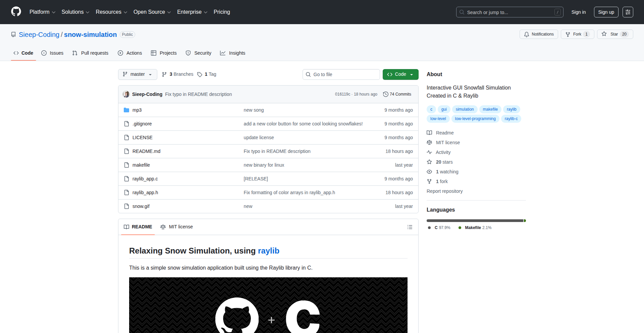Click the star icon on Star button
644x333 pixels.
click(x=604, y=34)
